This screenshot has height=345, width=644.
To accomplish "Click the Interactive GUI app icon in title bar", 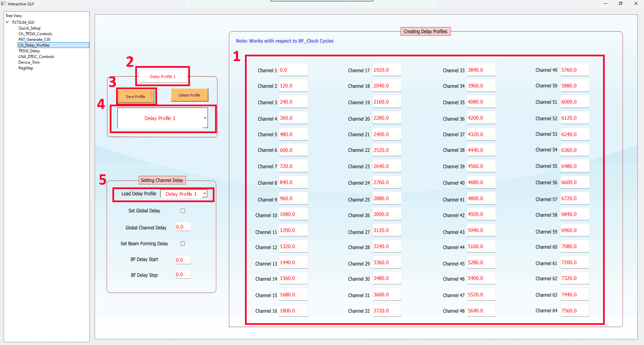I will (3, 4).
